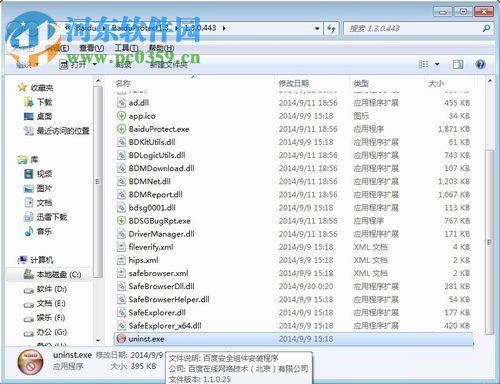The image size is (500, 384).
Task: Click the BDMNet.dll file icon
Action: point(121,181)
